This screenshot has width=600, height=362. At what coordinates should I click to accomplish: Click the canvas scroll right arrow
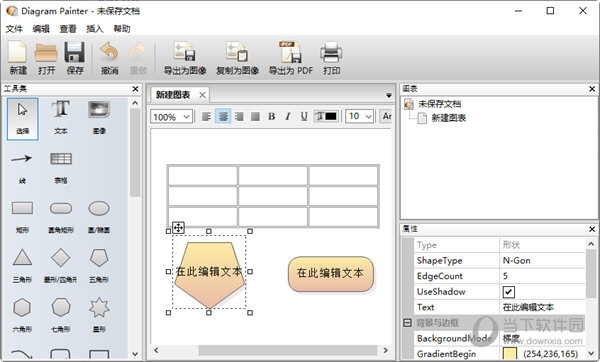click(386, 350)
